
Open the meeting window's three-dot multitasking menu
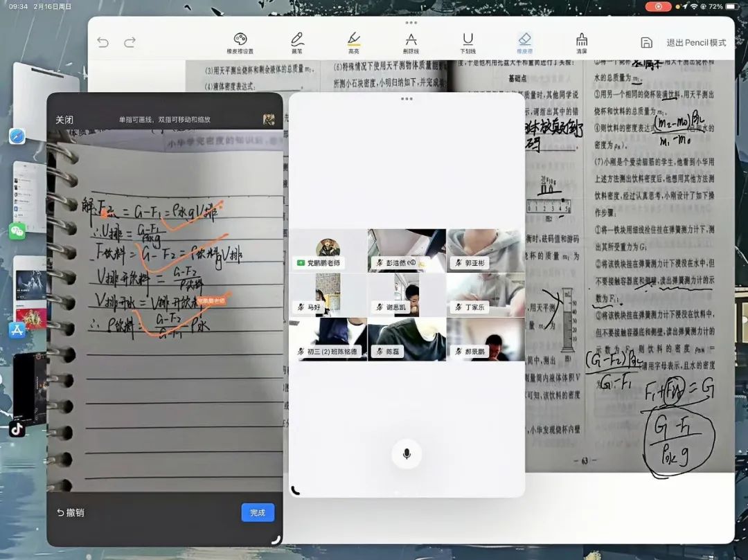[x=407, y=99]
